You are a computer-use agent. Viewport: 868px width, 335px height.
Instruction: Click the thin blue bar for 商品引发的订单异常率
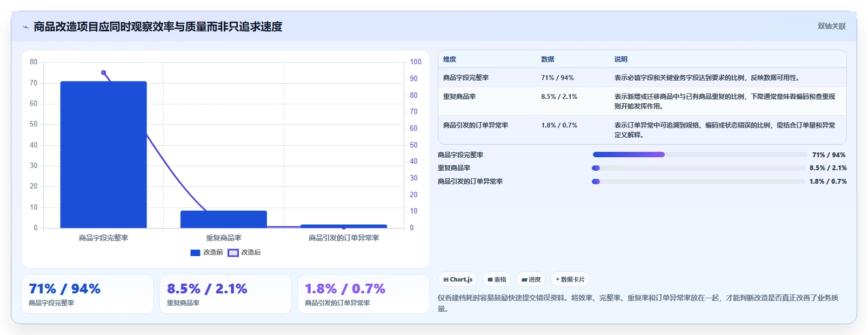tap(344, 226)
